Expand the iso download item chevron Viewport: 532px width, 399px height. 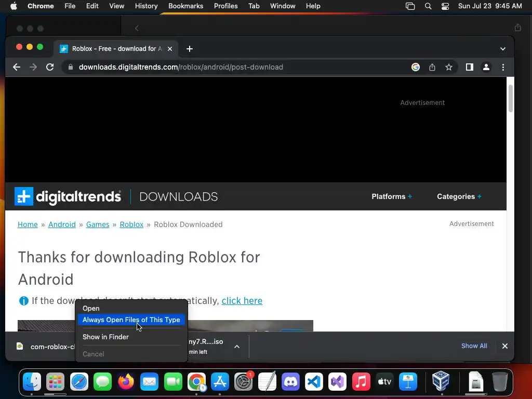[x=237, y=347]
